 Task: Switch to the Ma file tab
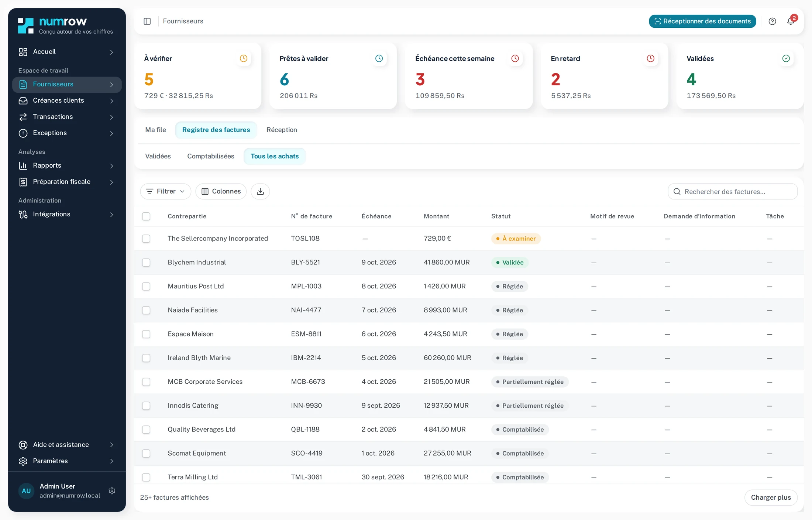coord(155,130)
